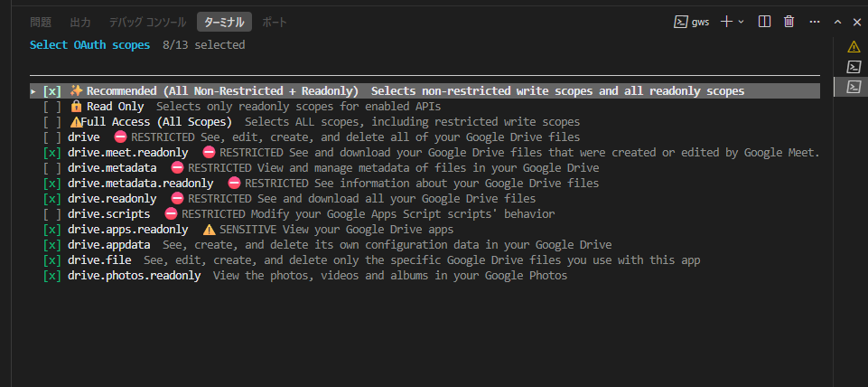Screen dimensions: 868x387
Task: Check the Read Only scopes option
Action: pyautogui.click(x=52, y=106)
